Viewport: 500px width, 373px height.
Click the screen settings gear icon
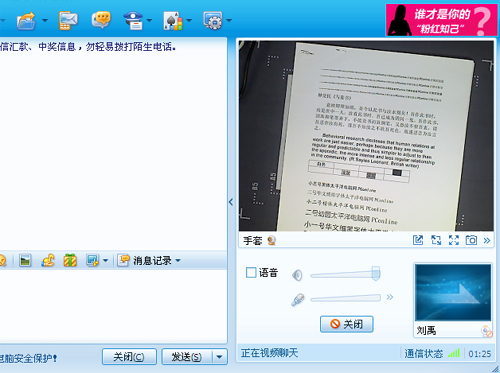point(213,20)
